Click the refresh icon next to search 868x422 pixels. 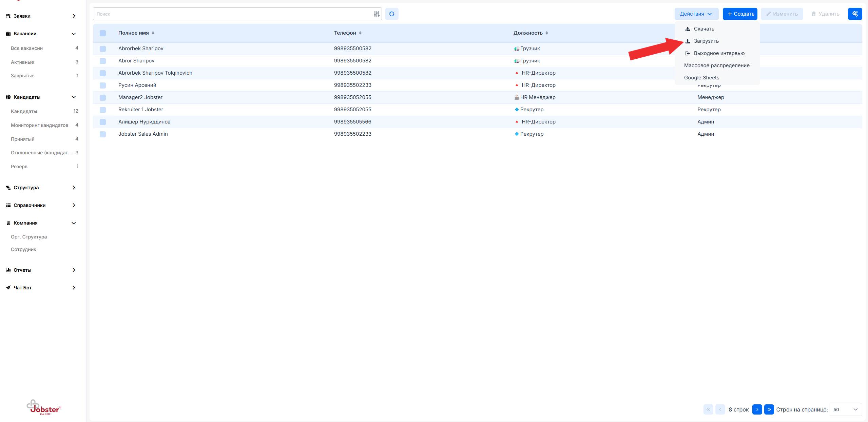[391, 14]
